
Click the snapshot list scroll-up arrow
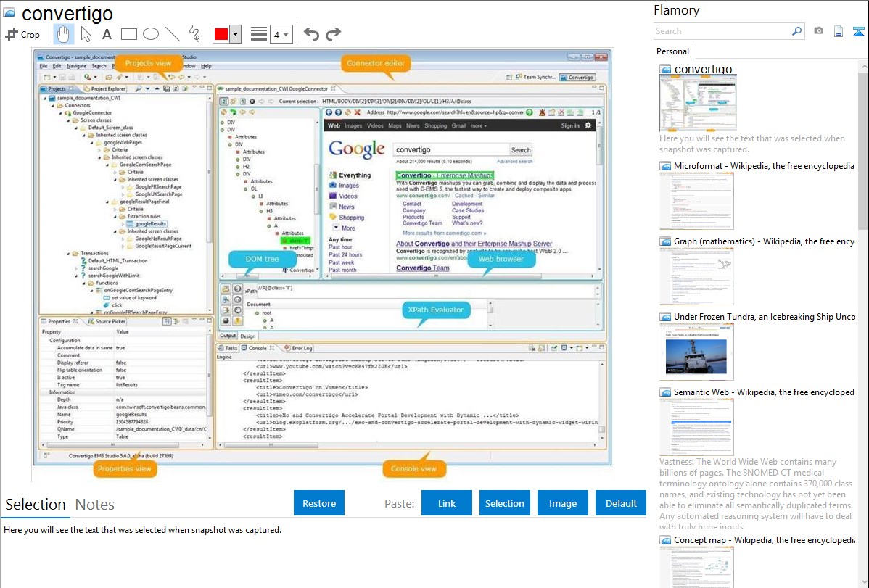pos(863,66)
